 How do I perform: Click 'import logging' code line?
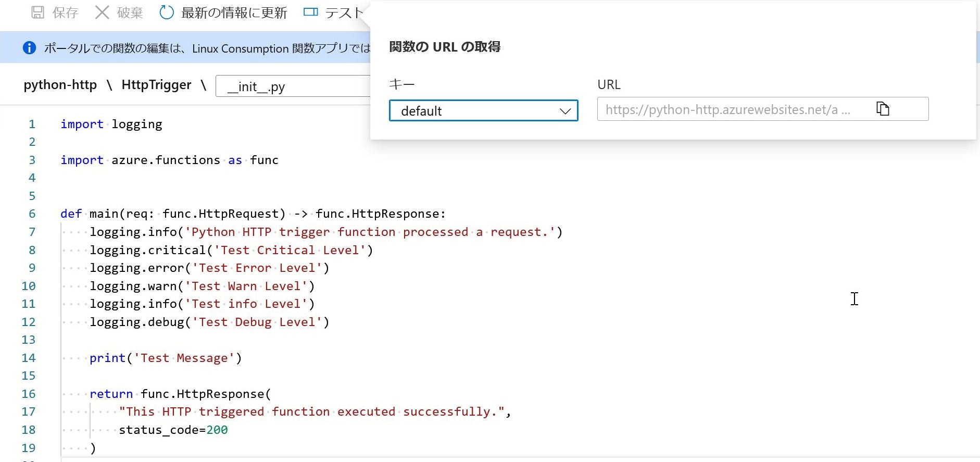(111, 124)
